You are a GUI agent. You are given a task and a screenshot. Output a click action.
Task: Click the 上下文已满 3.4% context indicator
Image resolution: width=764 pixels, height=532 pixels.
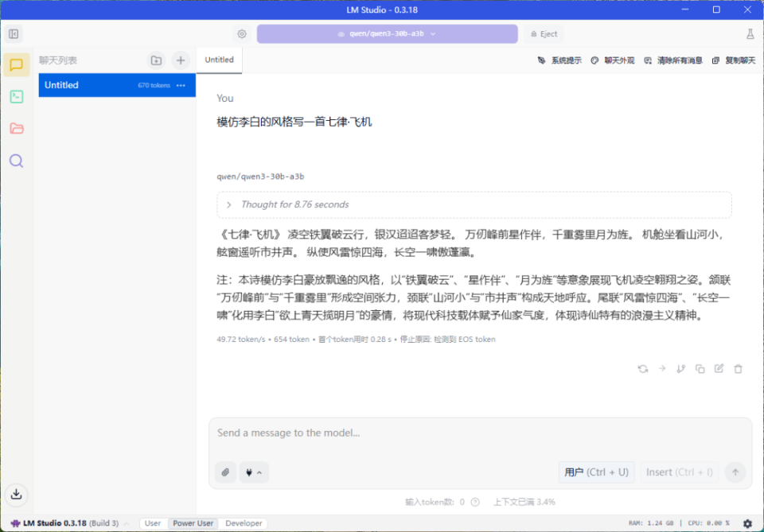[524, 502]
